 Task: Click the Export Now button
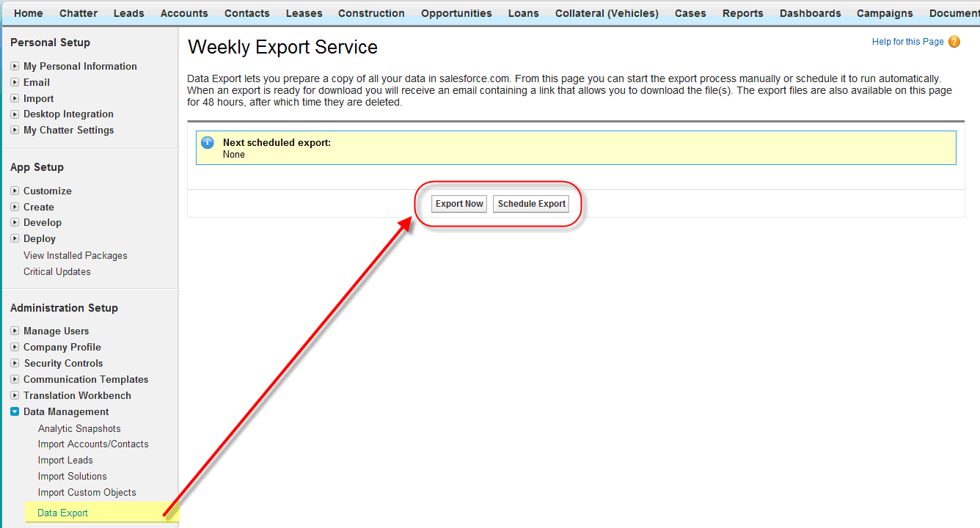tap(458, 203)
